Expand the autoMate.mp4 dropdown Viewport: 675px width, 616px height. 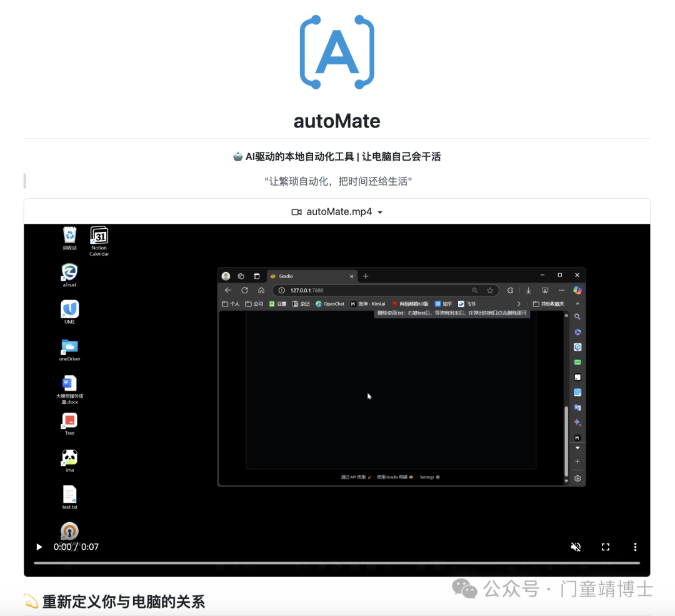pyautogui.click(x=337, y=211)
